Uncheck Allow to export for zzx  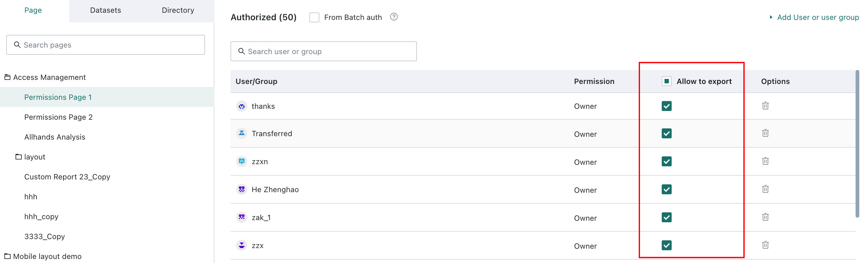pos(666,246)
